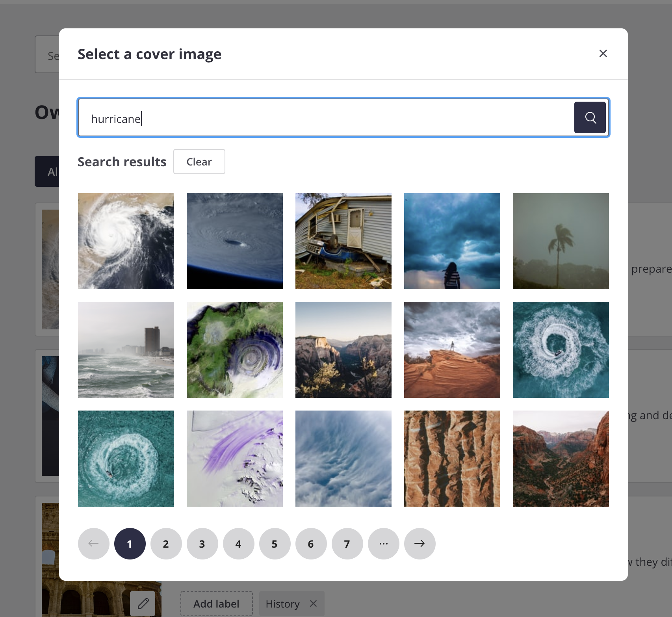Select the foggy palm tree image
Screen dimensions: 672x617
[561, 241]
